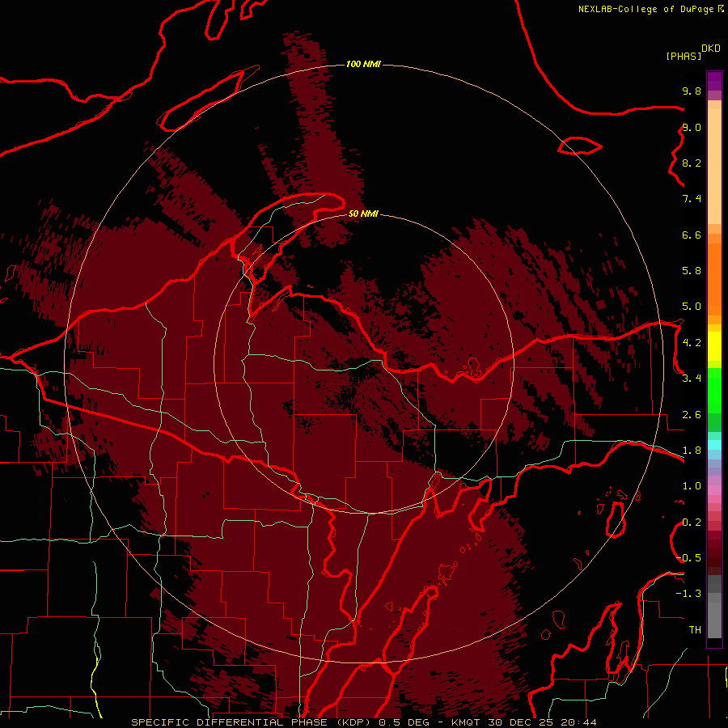Pick the pink segment of the color bar
The height and width of the screenshot is (728, 728).
tap(714, 490)
